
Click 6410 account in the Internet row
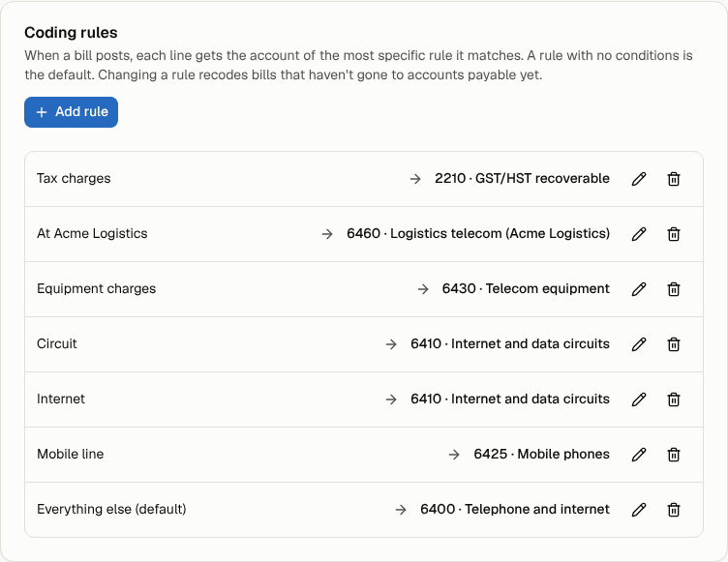(510, 399)
